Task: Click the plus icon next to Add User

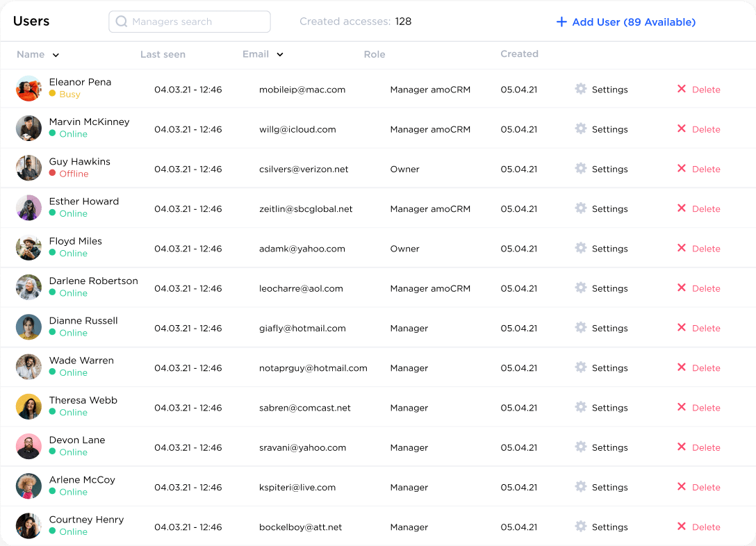Action: pyautogui.click(x=561, y=22)
